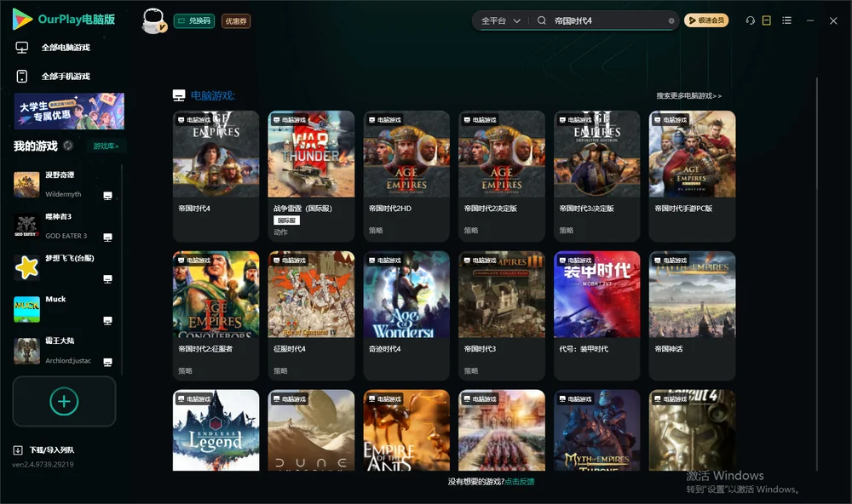The height and width of the screenshot is (504, 852).
Task: Click the search magnifier icon
Action: (x=541, y=20)
